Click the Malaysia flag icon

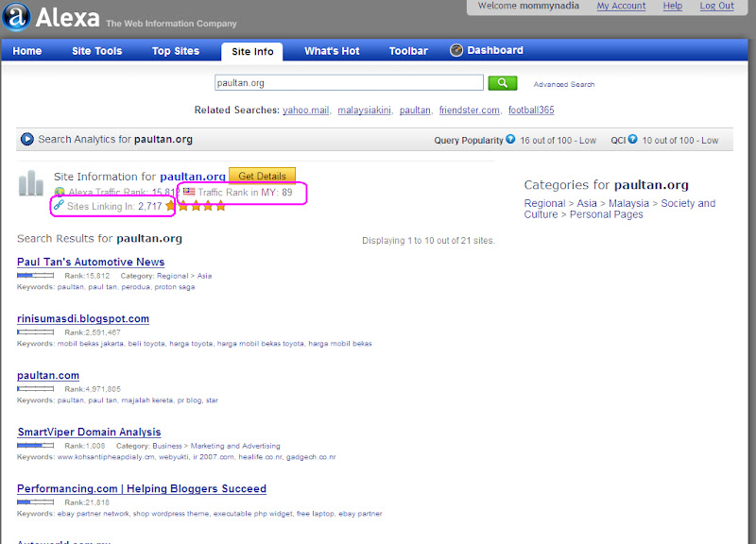point(189,192)
